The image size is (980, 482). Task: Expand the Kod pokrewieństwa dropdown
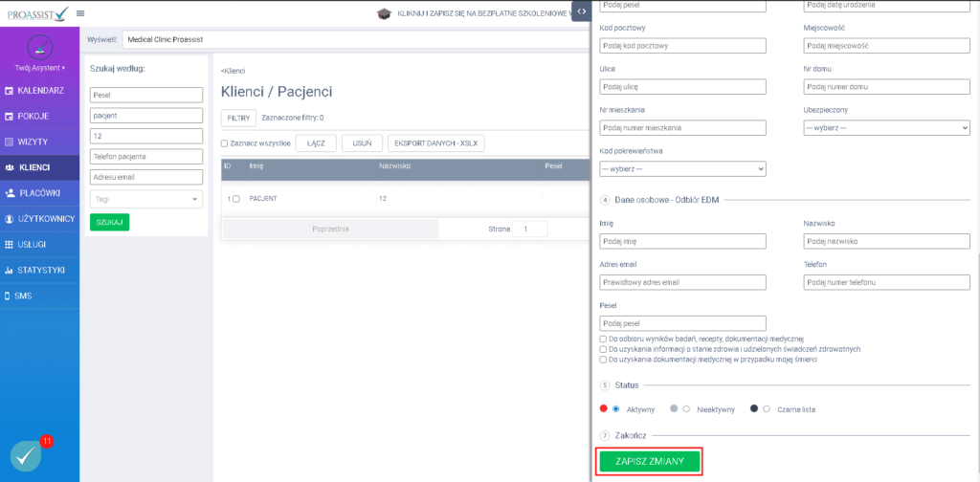[x=682, y=168]
